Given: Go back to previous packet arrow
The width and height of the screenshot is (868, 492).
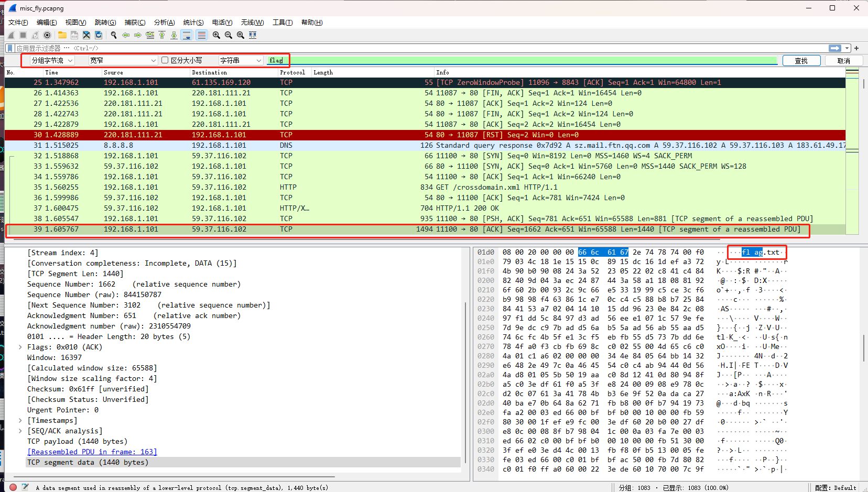Looking at the screenshot, I should click(126, 35).
